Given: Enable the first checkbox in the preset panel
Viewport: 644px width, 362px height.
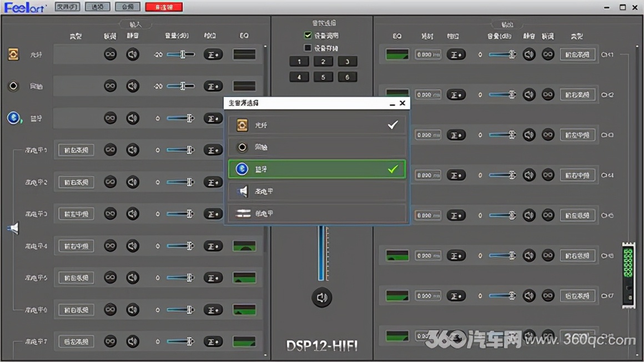Looking at the screenshot, I should pos(307,35).
